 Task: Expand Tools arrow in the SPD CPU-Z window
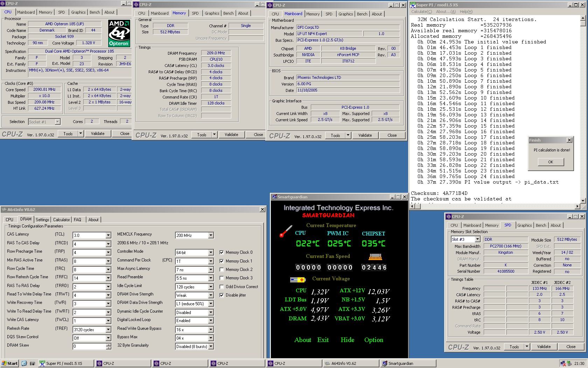(527, 347)
